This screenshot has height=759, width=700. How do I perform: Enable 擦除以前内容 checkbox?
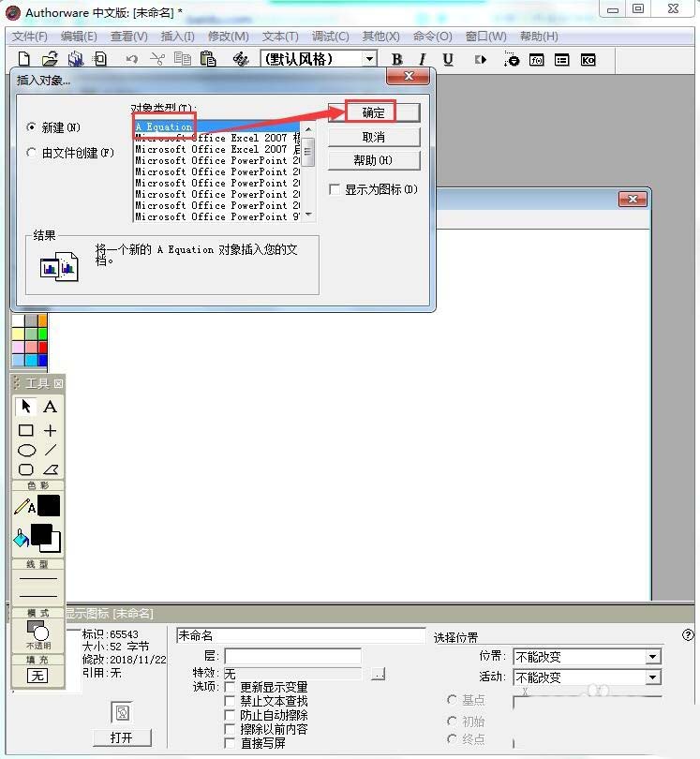click(230, 729)
